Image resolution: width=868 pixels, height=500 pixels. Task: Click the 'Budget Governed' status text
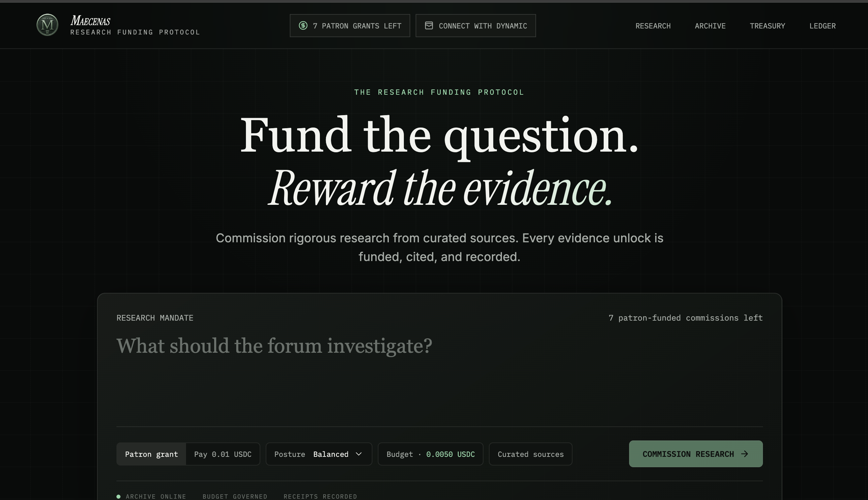[235, 497]
